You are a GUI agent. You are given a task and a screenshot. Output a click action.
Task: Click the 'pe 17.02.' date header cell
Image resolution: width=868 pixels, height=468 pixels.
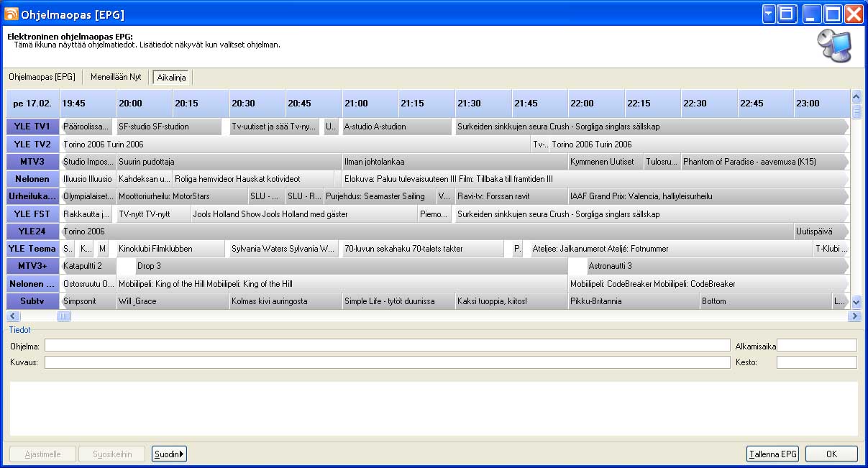click(32, 104)
